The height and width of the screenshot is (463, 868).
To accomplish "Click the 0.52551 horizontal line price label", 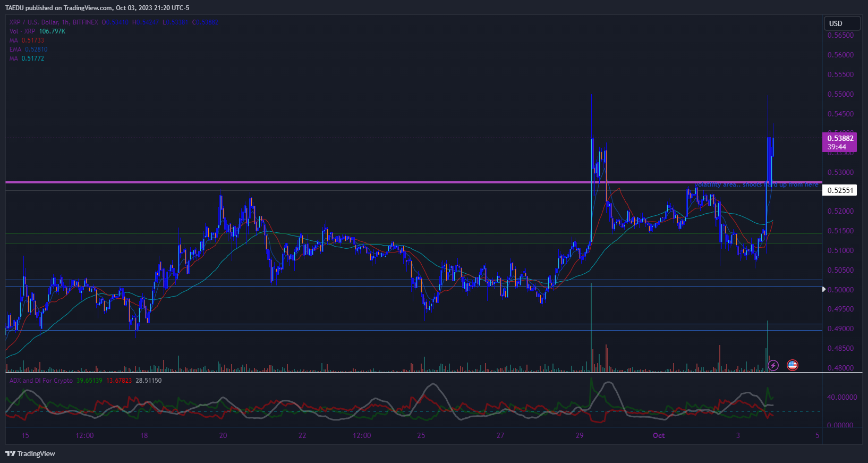I will click(840, 190).
